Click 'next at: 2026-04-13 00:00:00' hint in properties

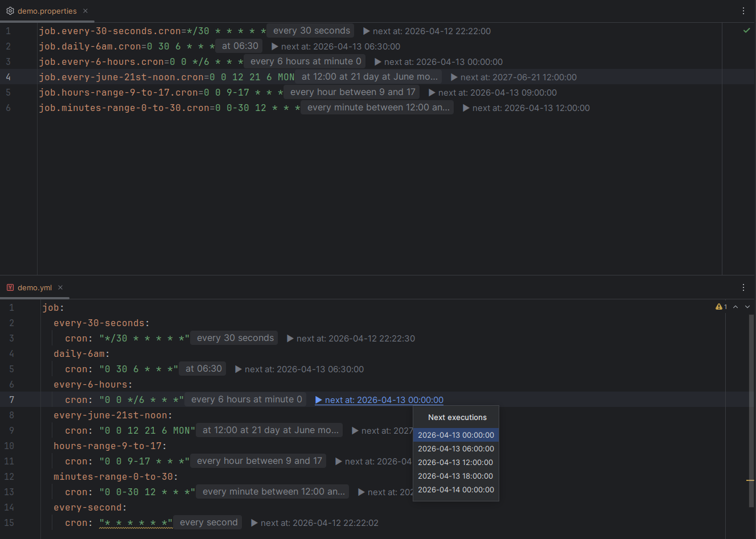point(438,62)
